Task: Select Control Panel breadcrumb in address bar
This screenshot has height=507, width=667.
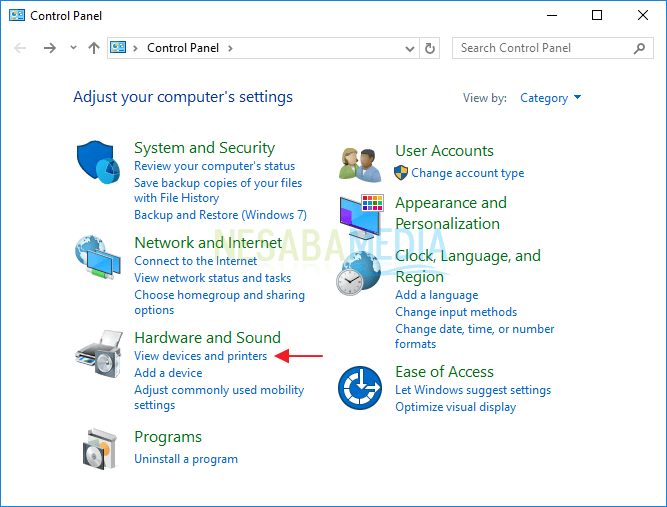Action: pyautogui.click(x=183, y=48)
